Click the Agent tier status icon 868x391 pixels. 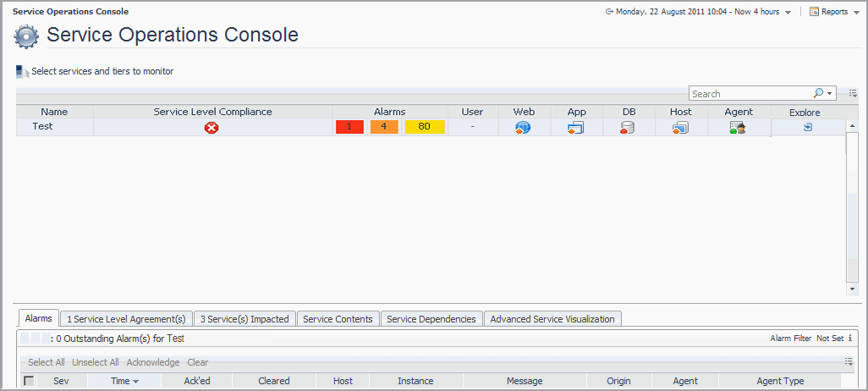(738, 127)
